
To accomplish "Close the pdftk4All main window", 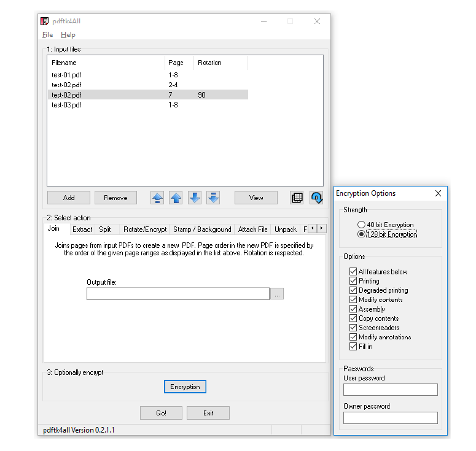I will pos(318,21).
